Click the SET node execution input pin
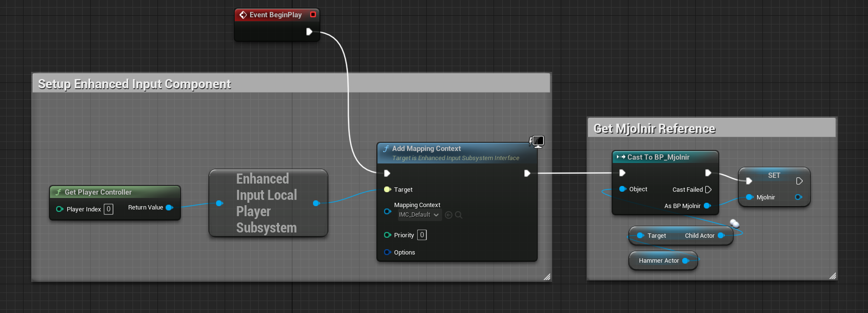This screenshot has height=313, width=868. click(x=749, y=181)
